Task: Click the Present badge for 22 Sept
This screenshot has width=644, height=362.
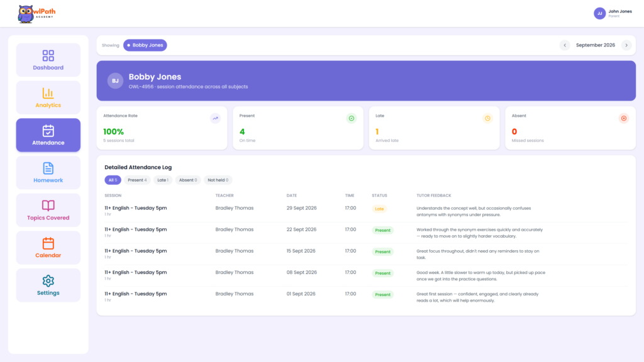Action: (383, 230)
